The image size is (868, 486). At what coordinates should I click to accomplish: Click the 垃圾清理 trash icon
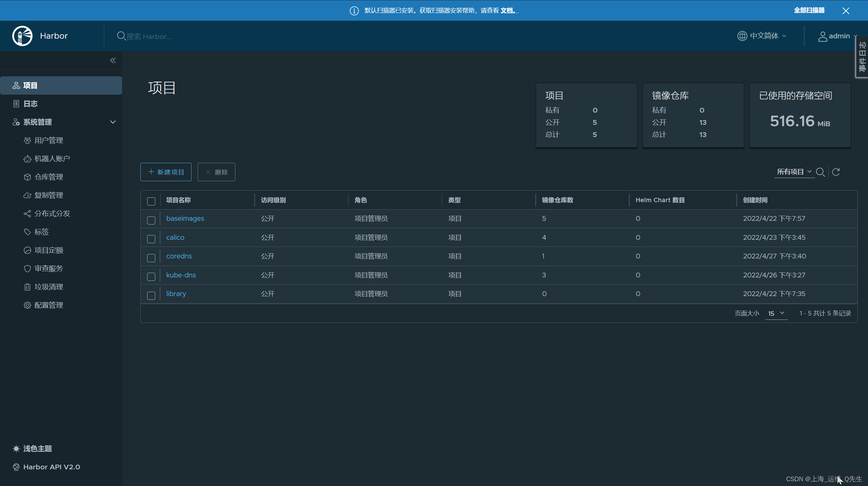click(x=27, y=287)
